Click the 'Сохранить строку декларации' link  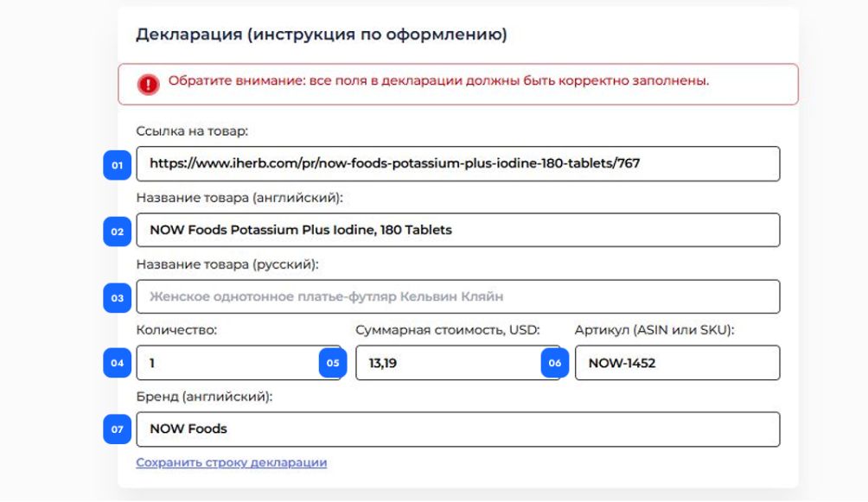pos(232,462)
